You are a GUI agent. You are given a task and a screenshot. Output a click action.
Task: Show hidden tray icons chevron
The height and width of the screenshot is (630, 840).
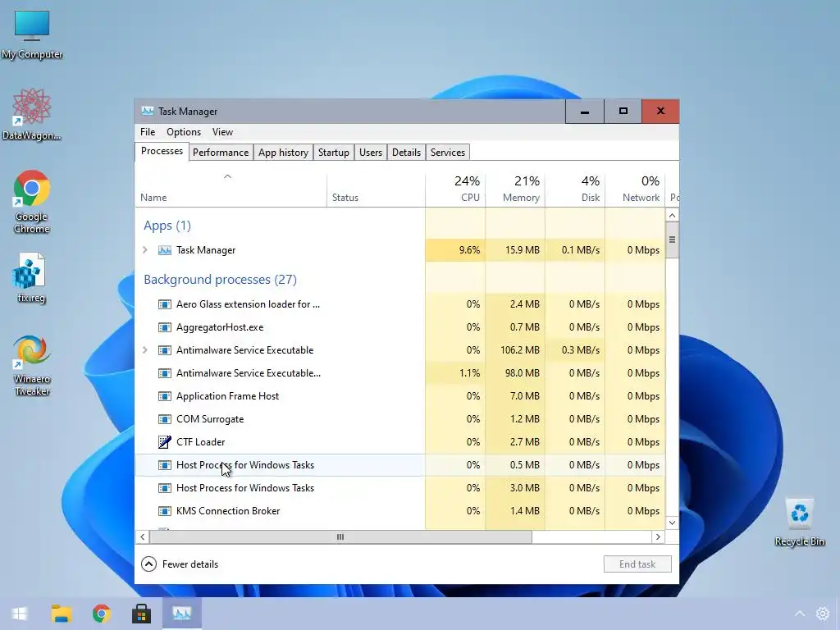tap(799, 614)
